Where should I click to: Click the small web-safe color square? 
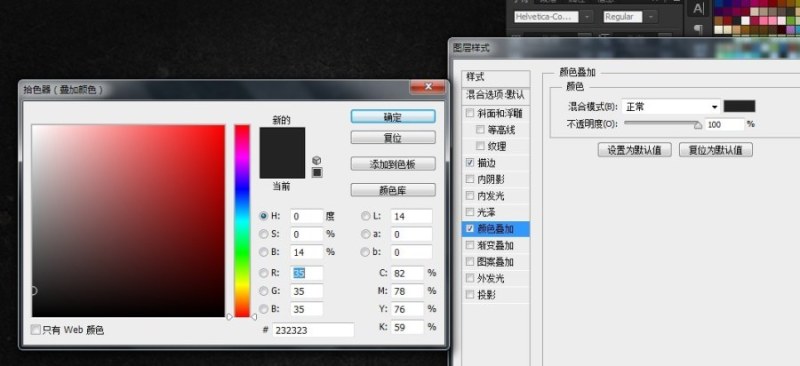pyautogui.click(x=317, y=173)
